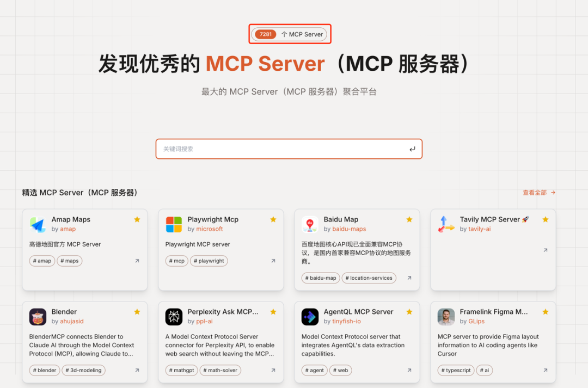Select the # agent tag
Screen dimensions: 588x388
315,371
